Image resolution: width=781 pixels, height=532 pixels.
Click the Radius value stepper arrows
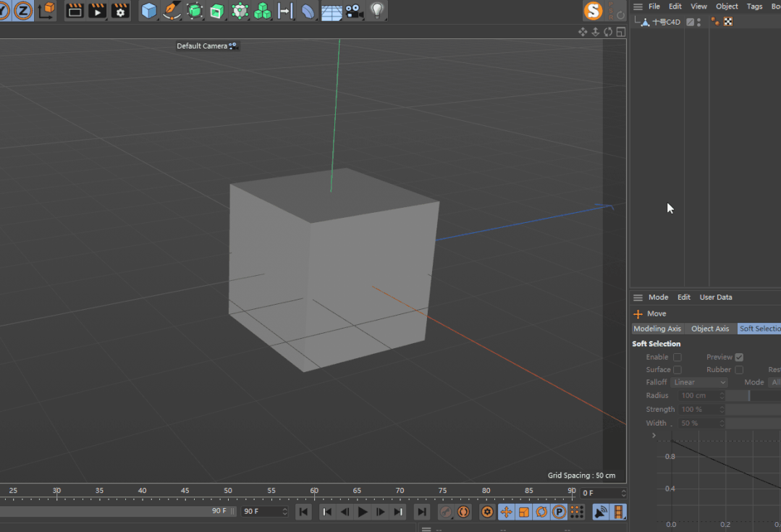pos(722,395)
